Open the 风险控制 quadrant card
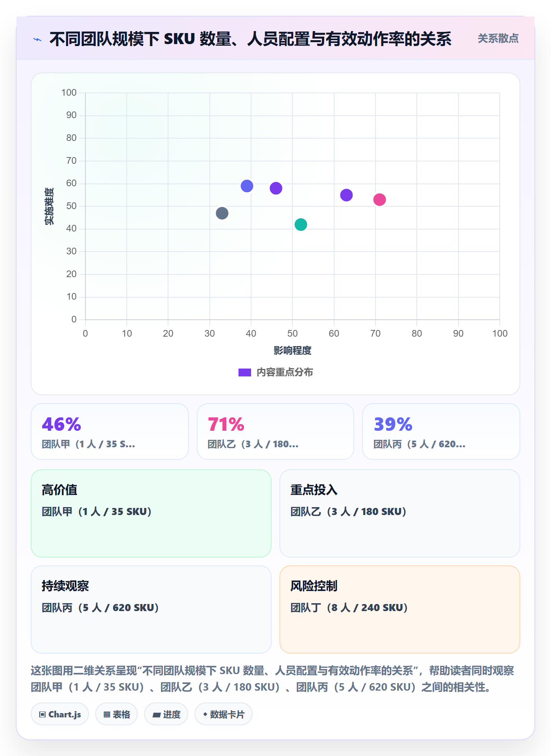Viewport: 551px width, 756px height. 400,610
